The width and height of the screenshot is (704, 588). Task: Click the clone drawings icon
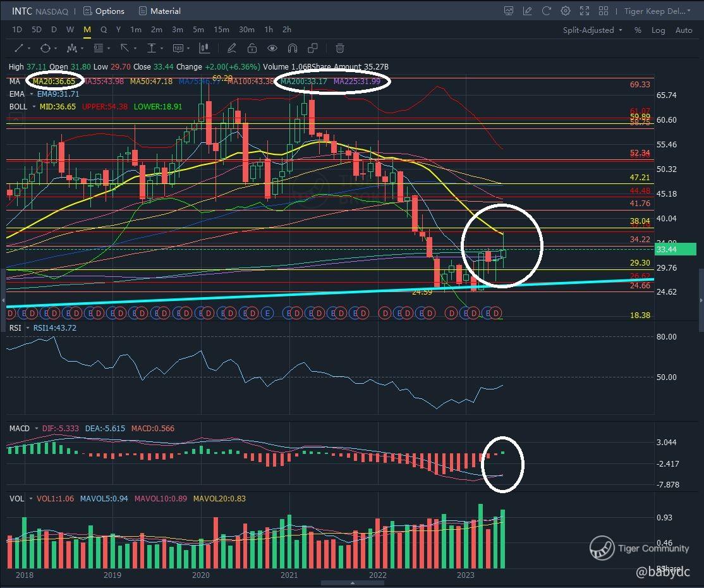[x=313, y=48]
